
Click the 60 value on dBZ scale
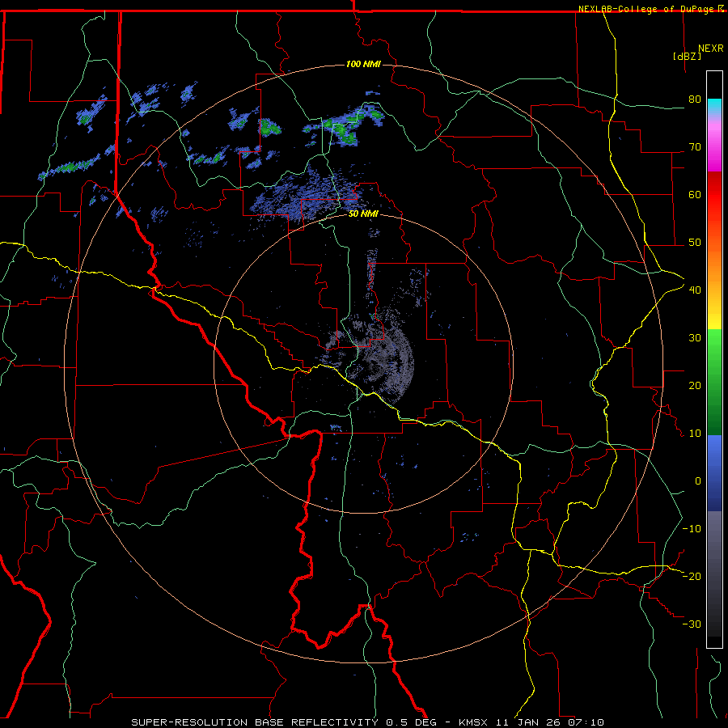tap(695, 194)
